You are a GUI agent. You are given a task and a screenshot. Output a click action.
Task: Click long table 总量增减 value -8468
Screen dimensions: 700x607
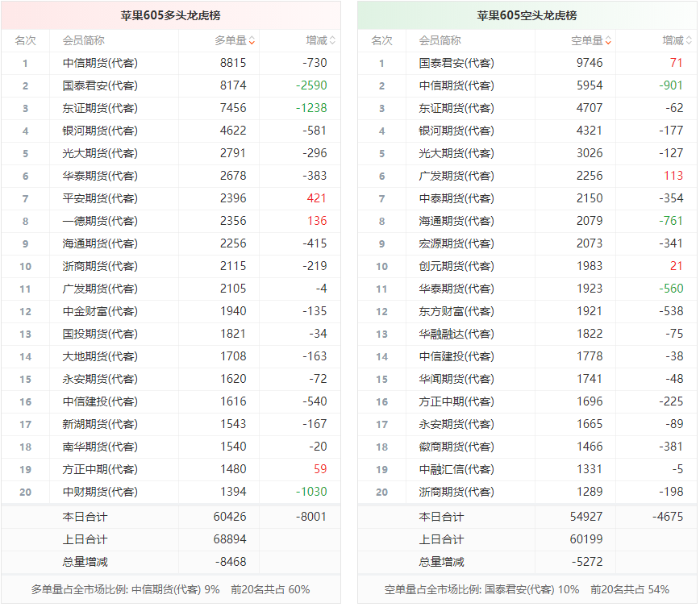(x=231, y=562)
